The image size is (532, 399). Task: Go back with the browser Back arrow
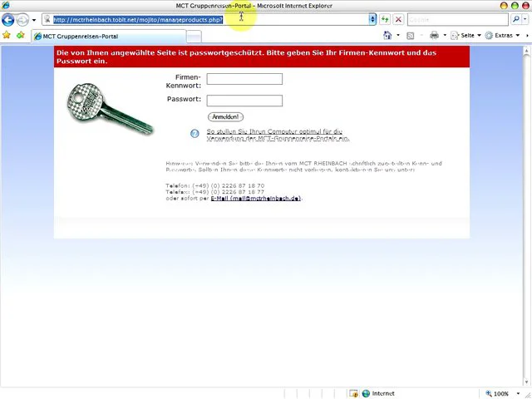click(x=7, y=20)
